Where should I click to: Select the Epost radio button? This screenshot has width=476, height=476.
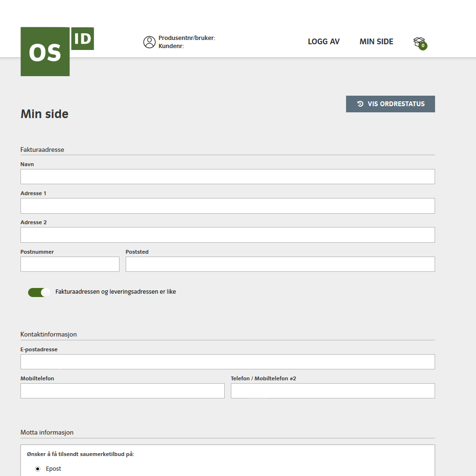38,469
